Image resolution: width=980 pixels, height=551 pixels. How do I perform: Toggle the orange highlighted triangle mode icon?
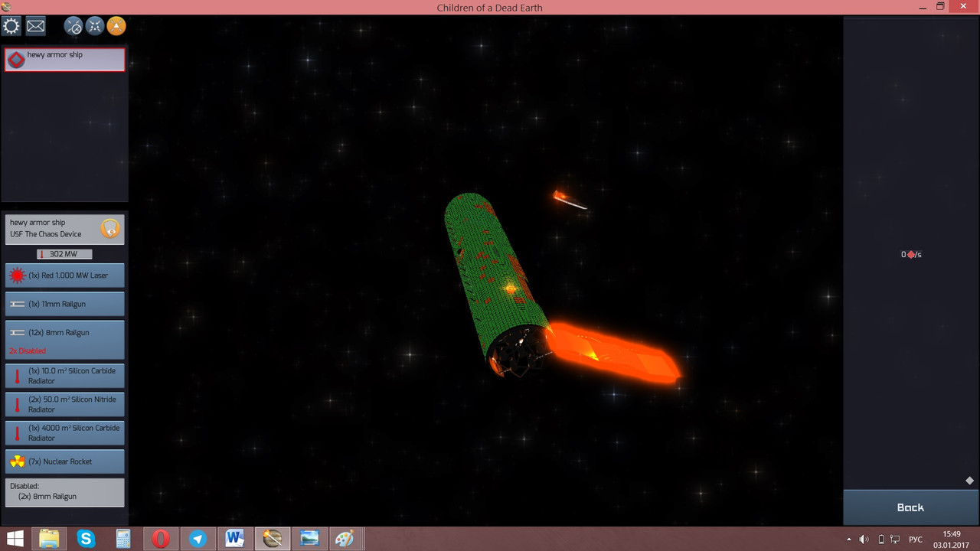(x=116, y=27)
